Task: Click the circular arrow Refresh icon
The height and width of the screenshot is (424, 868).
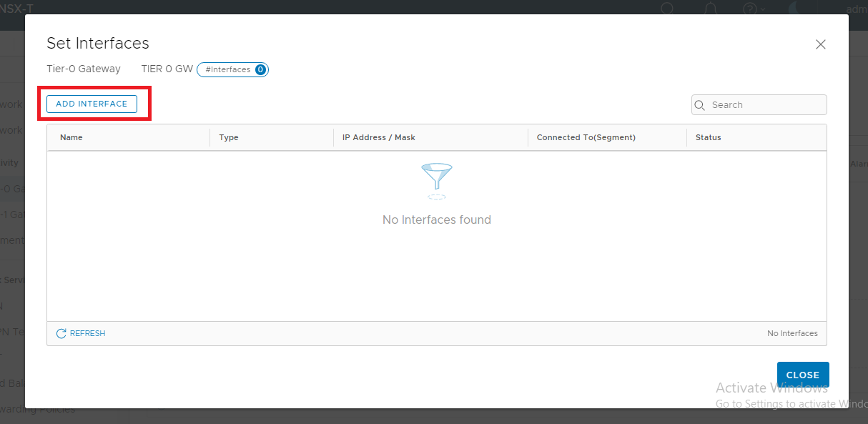Action: pos(61,333)
